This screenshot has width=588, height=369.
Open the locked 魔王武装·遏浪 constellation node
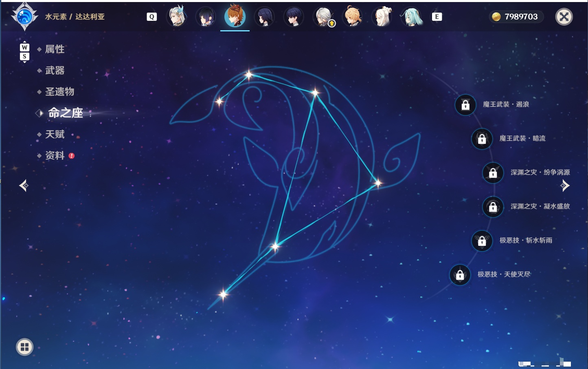[x=465, y=105]
